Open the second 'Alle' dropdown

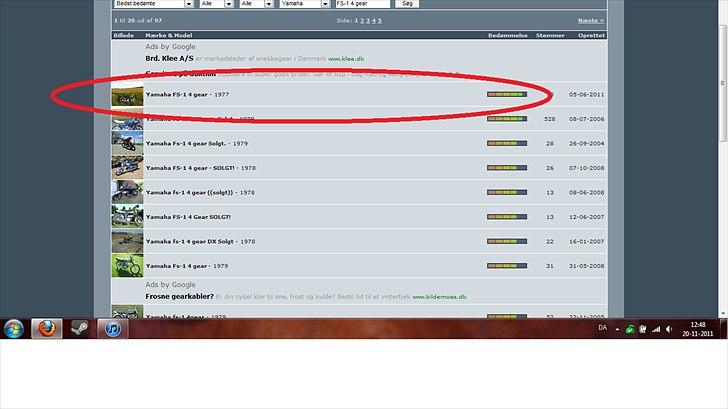tap(257, 4)
